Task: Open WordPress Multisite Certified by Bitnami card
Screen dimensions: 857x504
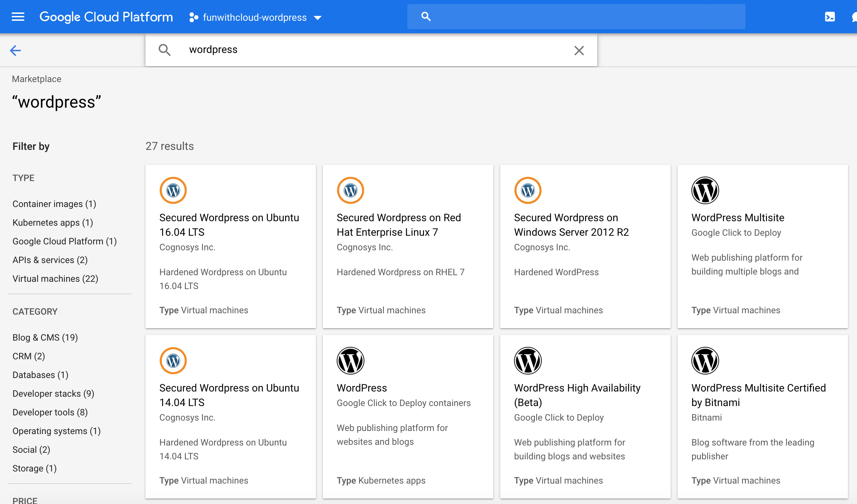Action: [758, 395]
